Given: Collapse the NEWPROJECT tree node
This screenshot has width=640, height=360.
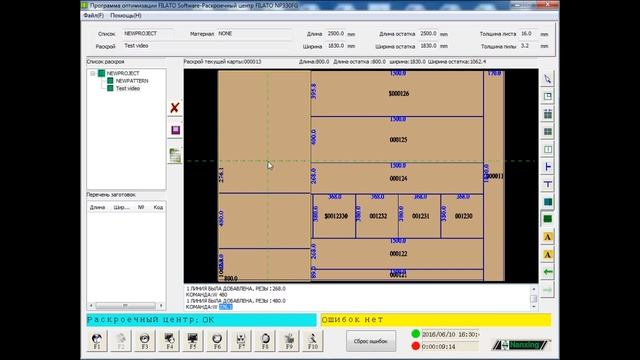Looking at the screenshot, I should (x=93, y=73).
